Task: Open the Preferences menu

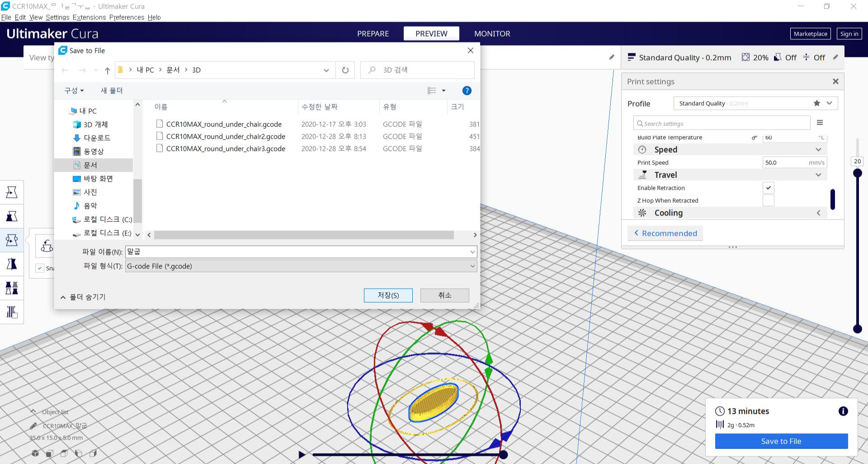Action: (x=127, y=17)
